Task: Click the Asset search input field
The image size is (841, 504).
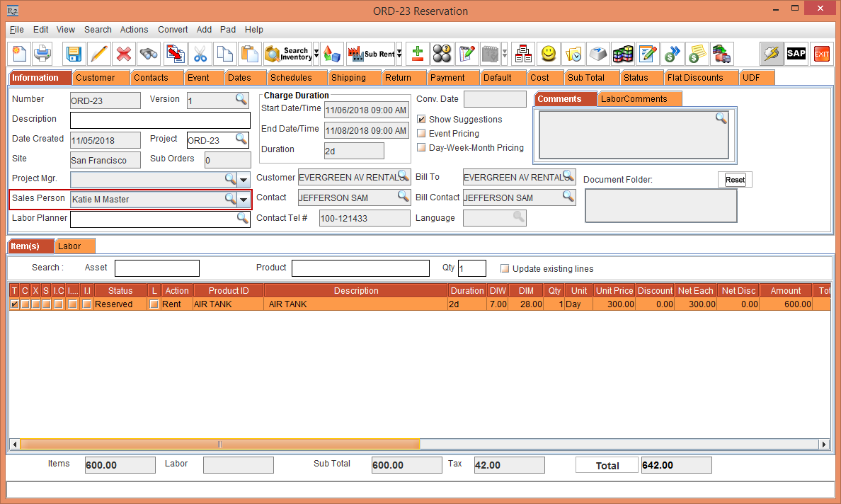Action: tap(157, 268)
